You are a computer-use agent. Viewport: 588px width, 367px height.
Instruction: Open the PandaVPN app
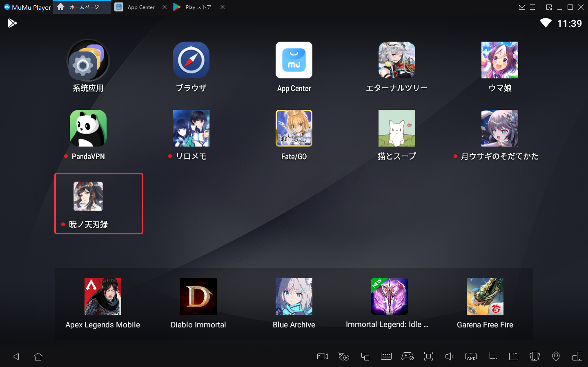pyautogui.click(x=88, y=128)
